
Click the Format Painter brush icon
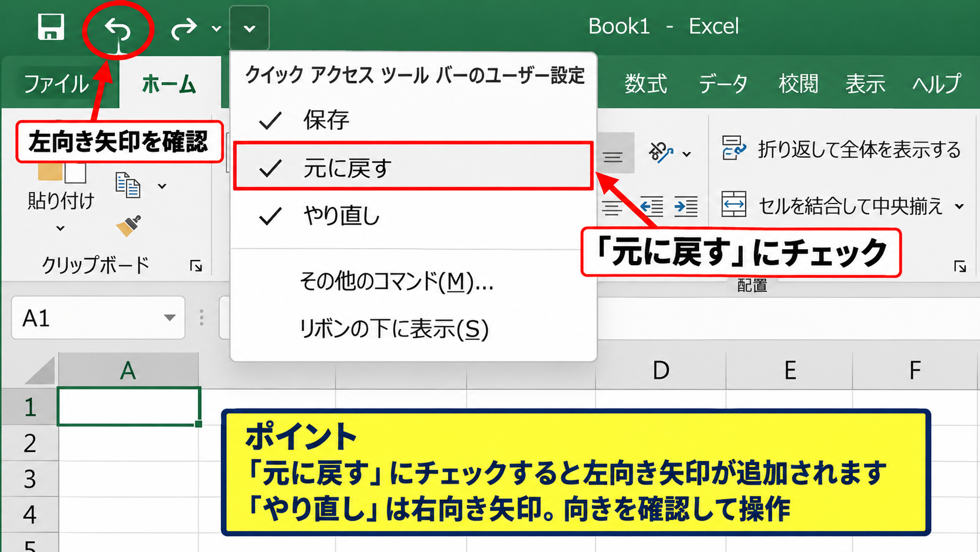click(128, 225)
